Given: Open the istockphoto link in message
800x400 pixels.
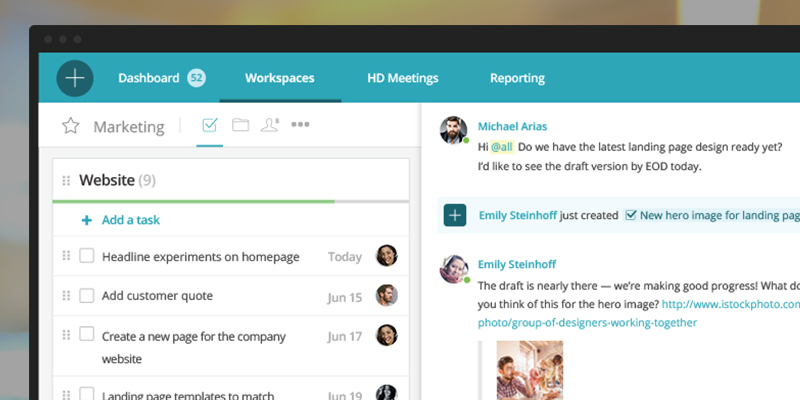Looking at the screenshot, I should [730, 304].
